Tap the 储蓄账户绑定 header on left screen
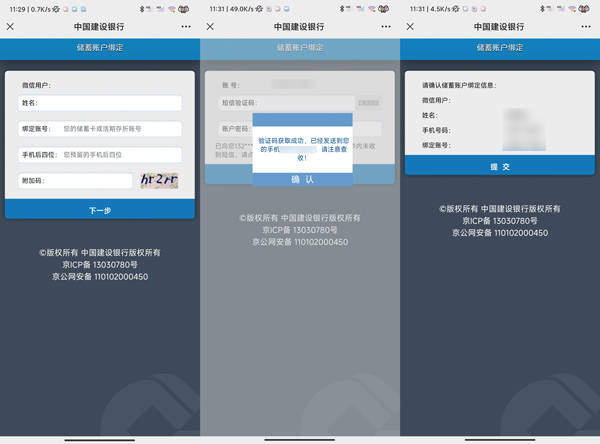The height and width of the screenshot is (444, 600). point(100,47)
